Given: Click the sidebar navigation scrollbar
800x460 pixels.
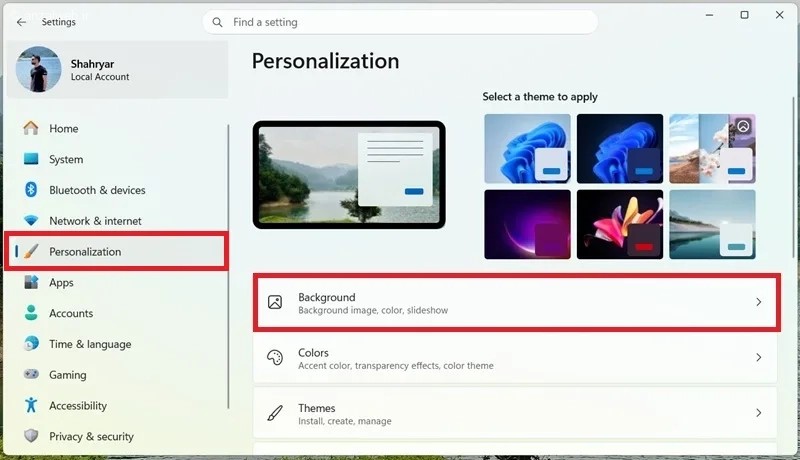Looking at the screenshot, I should (x=228, y=265).
